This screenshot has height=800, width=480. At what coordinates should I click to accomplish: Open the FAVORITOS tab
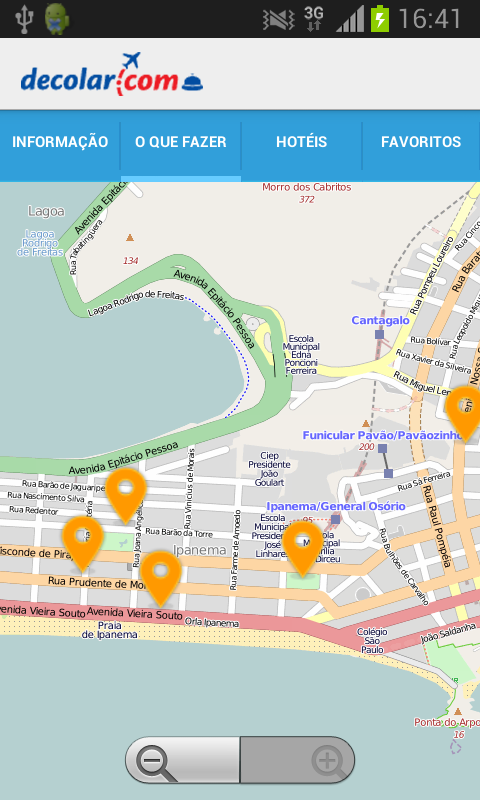pyautogui.click(x=421, y=142)
